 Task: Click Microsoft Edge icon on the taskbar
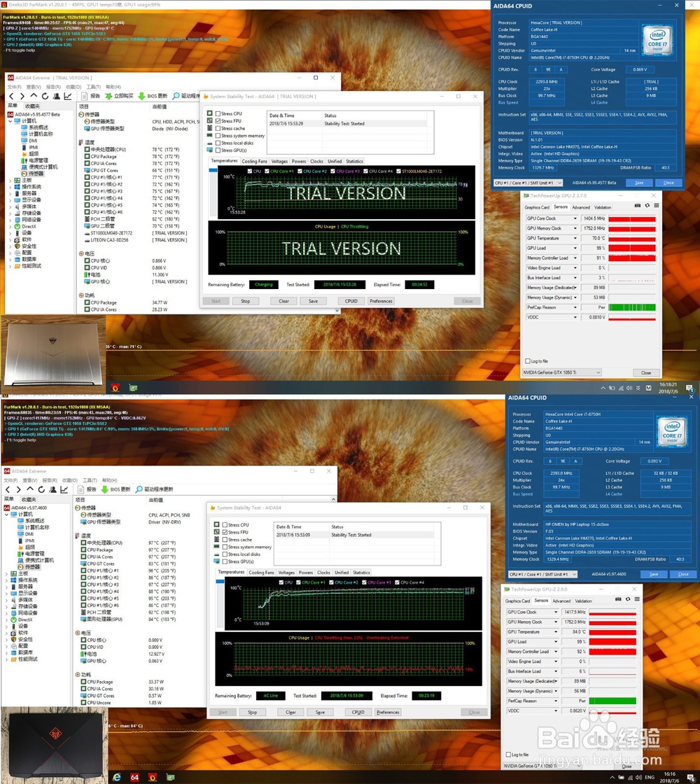[116, 777]
